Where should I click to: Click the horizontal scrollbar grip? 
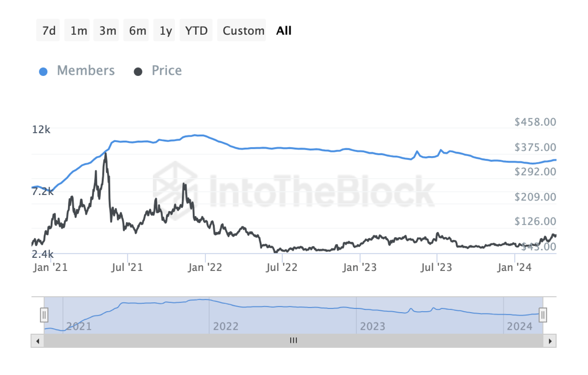pyautogui.click(x=294, y=341)
